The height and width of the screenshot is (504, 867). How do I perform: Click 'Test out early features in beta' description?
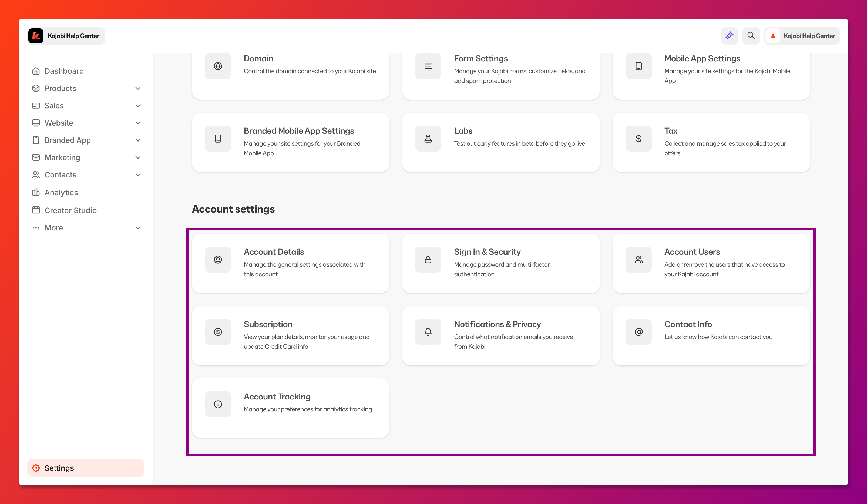pyautogui.click(x=519, y=143)
